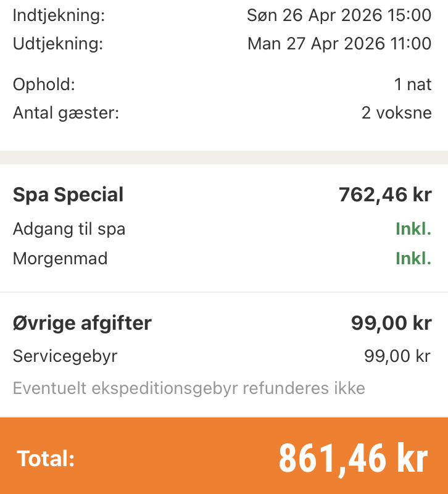Click the Øvrige afgifter heading
Viewport: 448px width, 494px height.
tap(82, 323)
